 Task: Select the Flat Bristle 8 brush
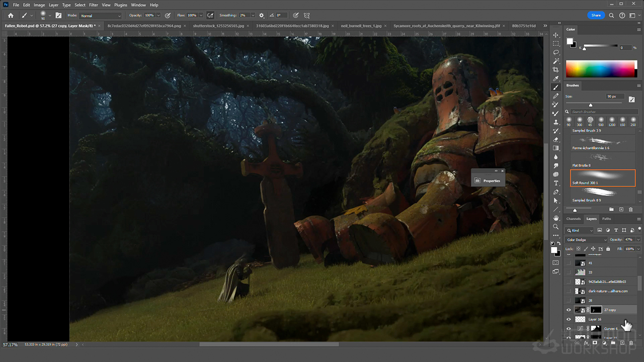603,159
